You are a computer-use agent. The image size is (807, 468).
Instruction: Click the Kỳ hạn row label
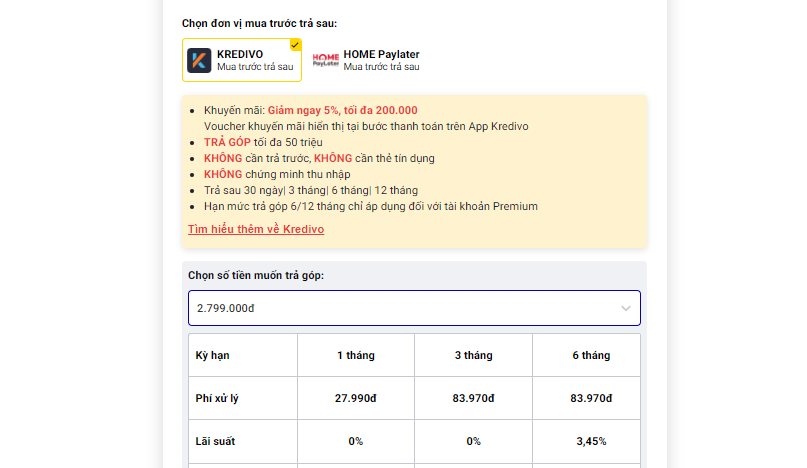click(213, 355)
